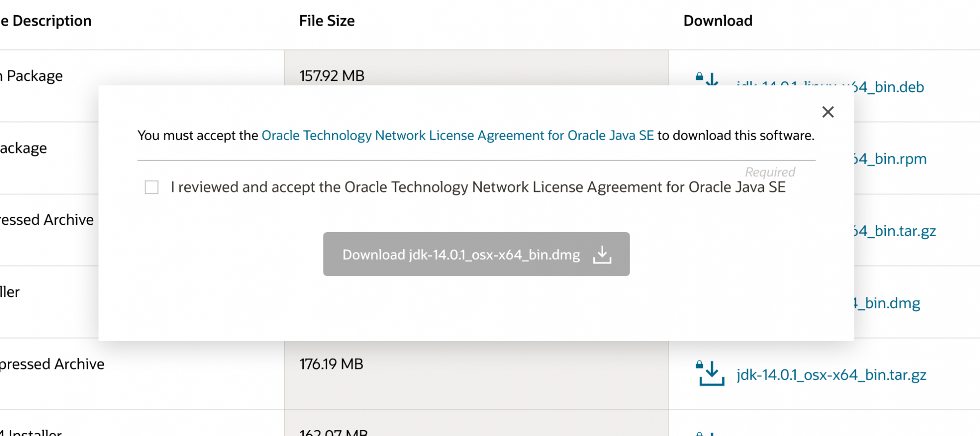Click the download icon beside the linux deb file
This screenshot has height=436, width=980.
(x=708, y=79)
